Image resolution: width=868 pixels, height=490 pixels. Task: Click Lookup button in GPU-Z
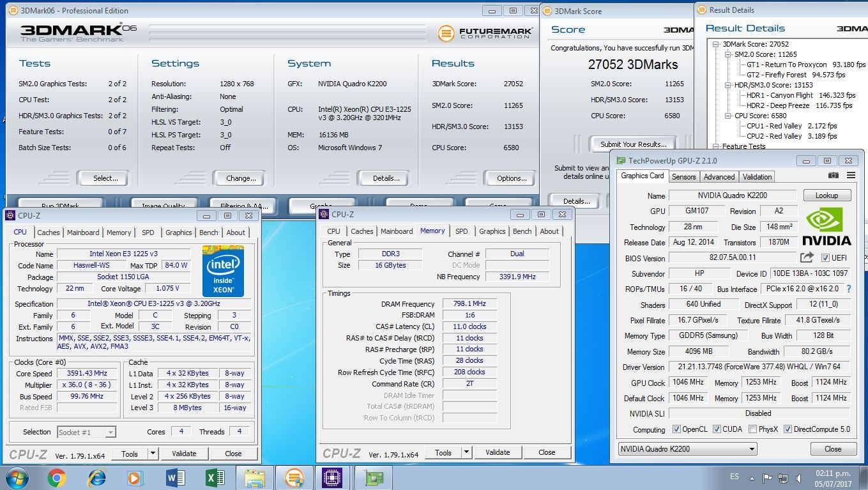pyautogui.click(x=826, y=195)
